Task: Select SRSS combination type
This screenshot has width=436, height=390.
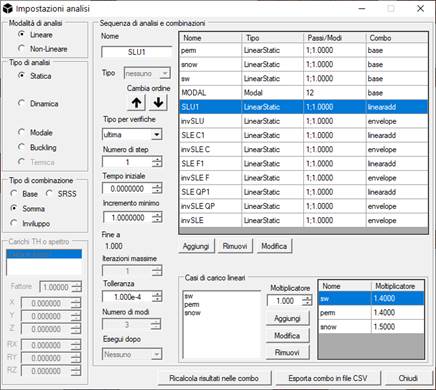Action: pyautogui.click(x=61, y=194)
